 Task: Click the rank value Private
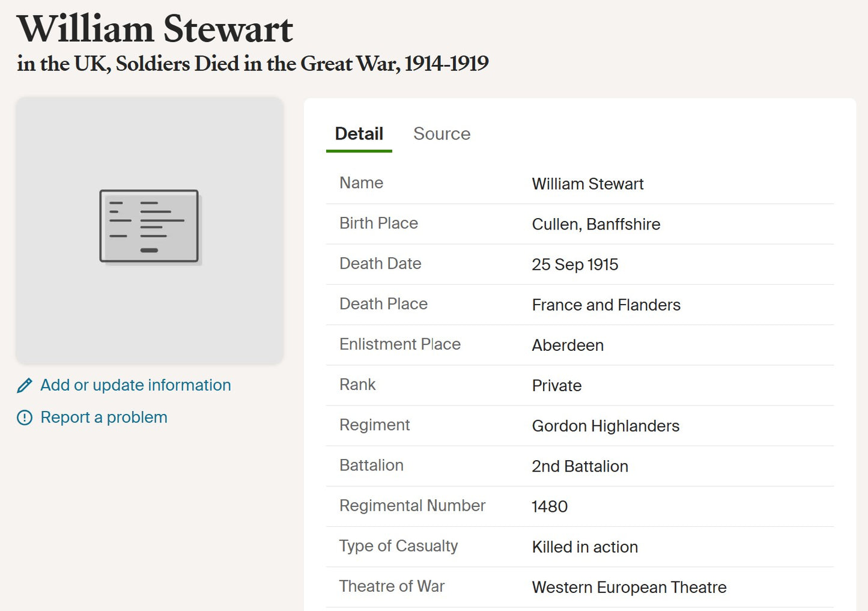[x=556, y=386]
